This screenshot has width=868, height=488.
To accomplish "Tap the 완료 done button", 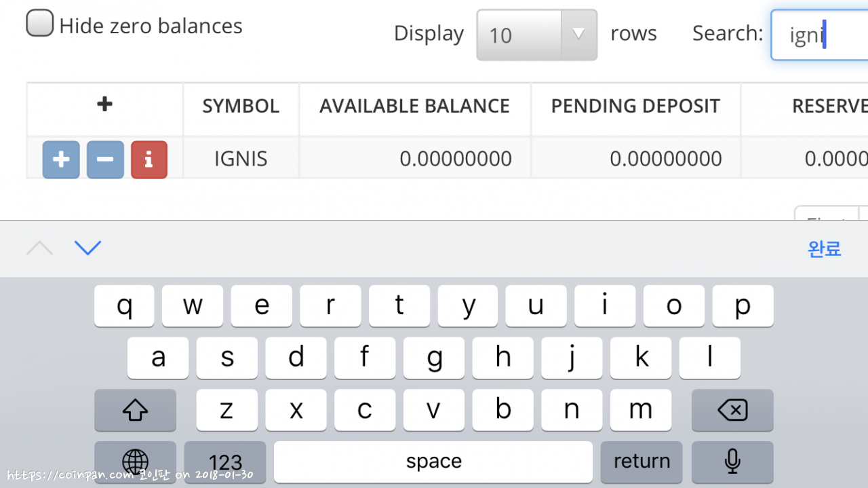I will (x=824, y=249).
